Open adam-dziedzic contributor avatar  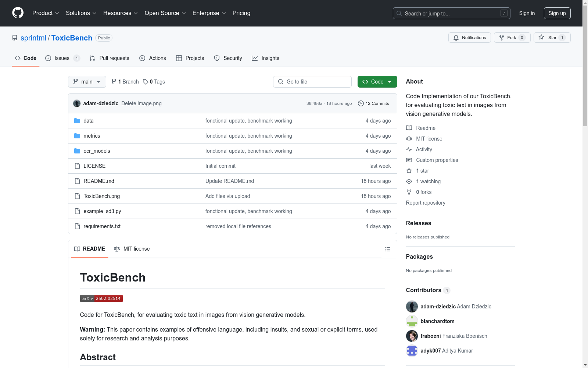click(x=412, y=307)
